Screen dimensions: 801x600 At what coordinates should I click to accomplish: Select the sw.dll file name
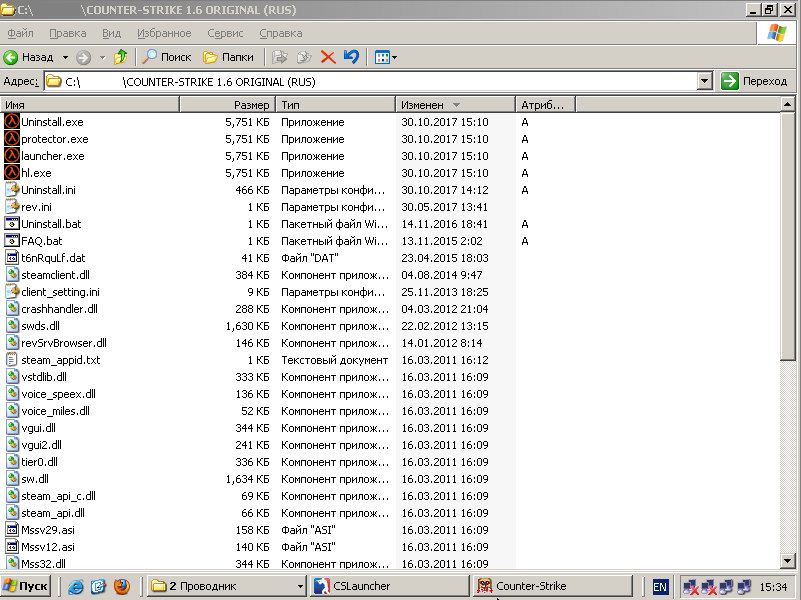[x=35, y=478]
